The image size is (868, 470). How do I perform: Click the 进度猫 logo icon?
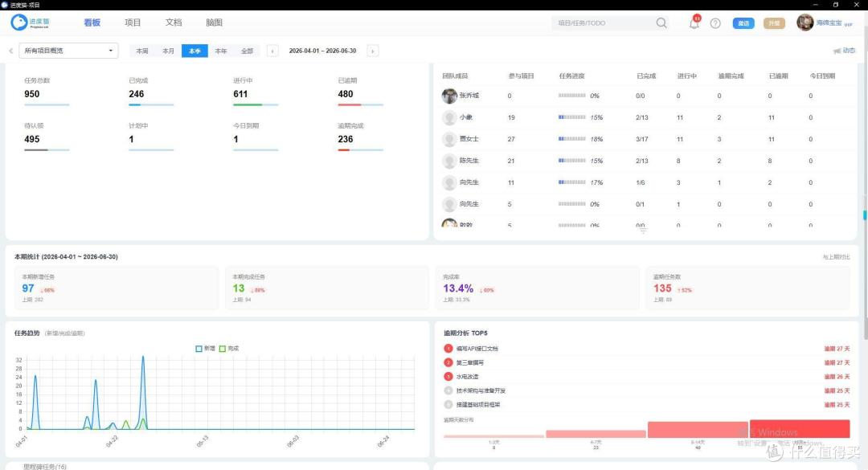pos(19,22)
